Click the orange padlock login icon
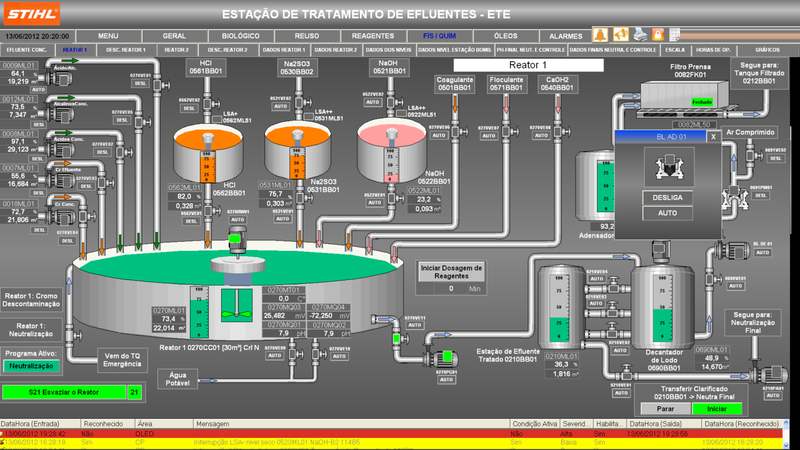This screenshot has height=450, width=800. coord(658,35)
